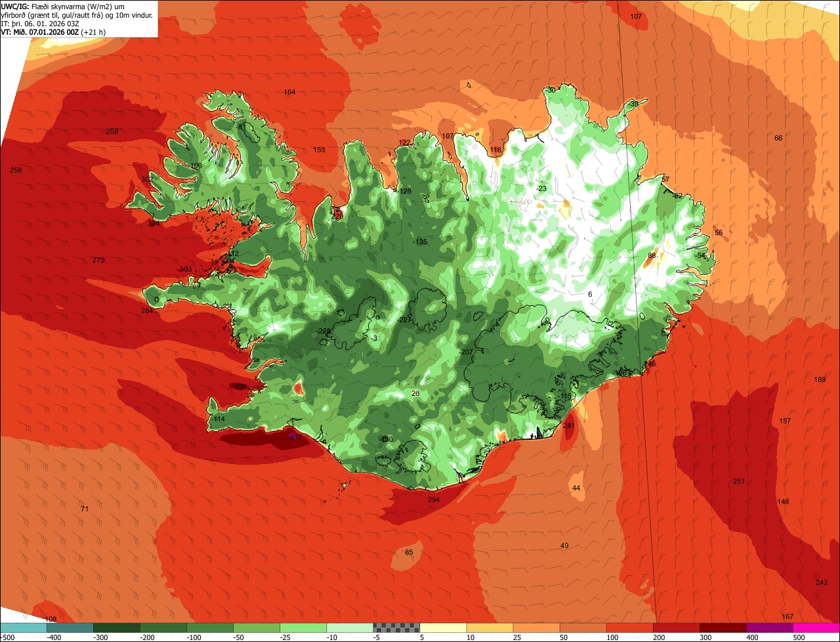Click the -500 to -400 teal legend swatch
The width and height of the screenshot is (840, 642).
[24, 628]
